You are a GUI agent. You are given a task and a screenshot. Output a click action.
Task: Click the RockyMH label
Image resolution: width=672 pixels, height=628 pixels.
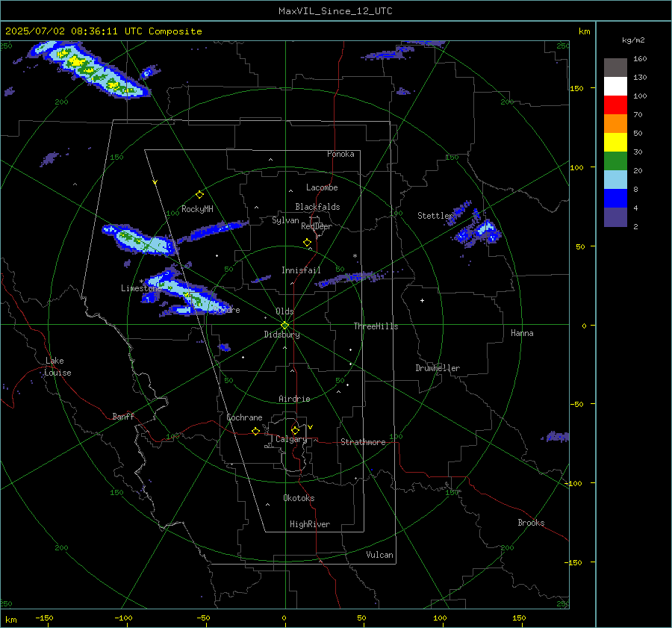(x=197, y=209)
